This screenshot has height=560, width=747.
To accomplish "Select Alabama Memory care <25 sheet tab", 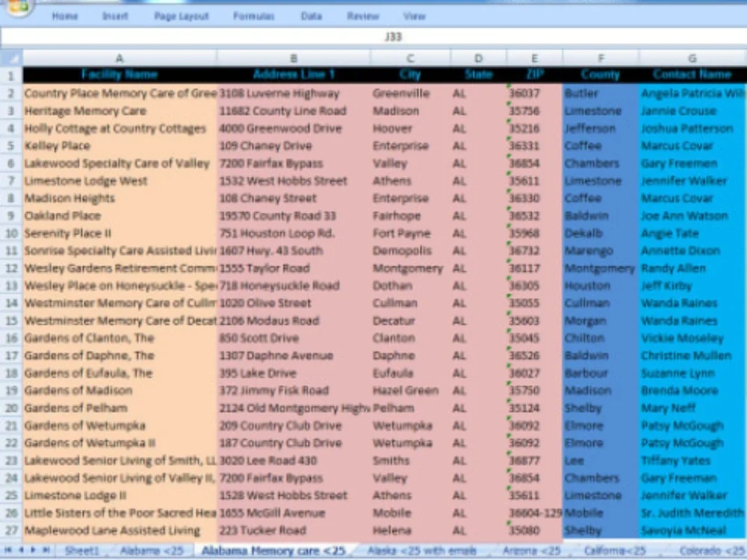I will (x=273, y=551).
